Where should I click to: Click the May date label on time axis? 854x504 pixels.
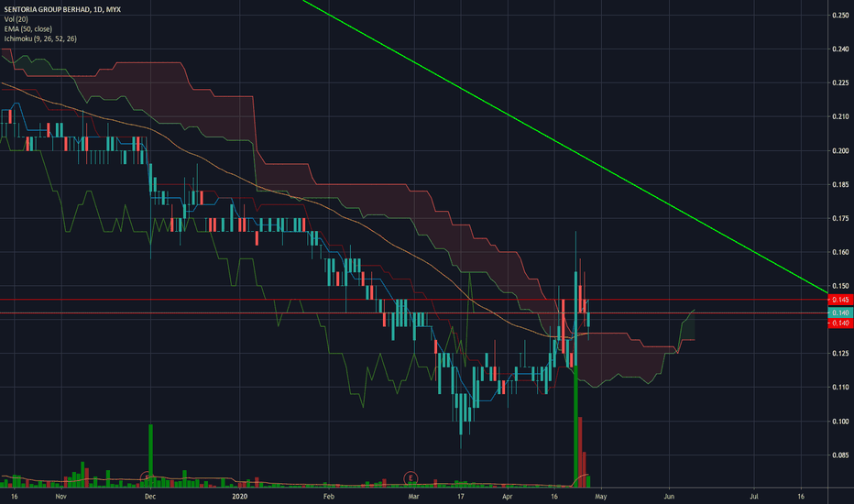click(601, 497)
